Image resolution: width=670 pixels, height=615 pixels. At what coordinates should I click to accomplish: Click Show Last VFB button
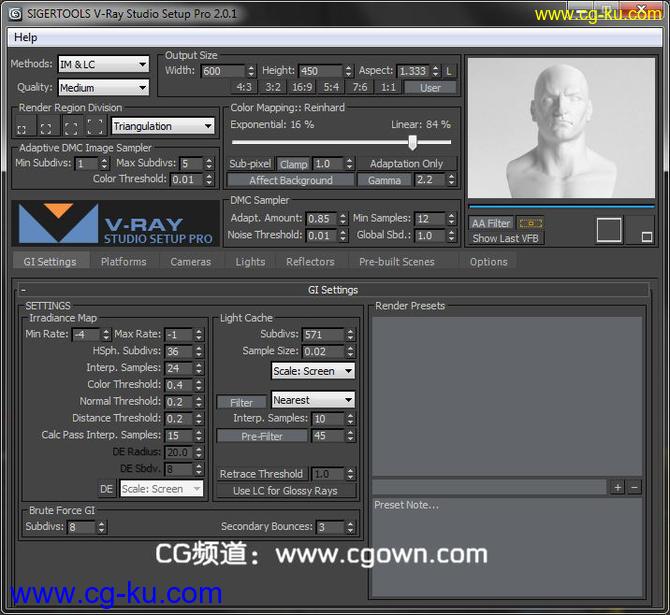pyautogui.click(x=505, y=238)
